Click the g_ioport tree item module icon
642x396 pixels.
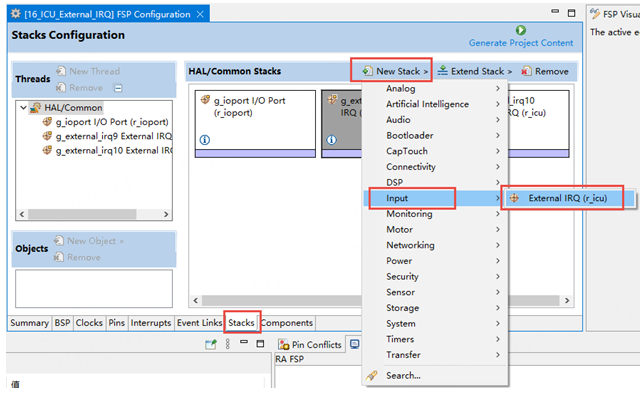pyautogui.click(x=47, y=122)
